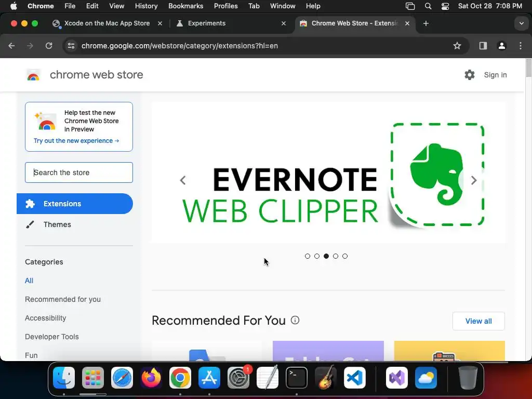Expand the tab search dropdown arrow
The height and width of the screenshot is (399, 532).
pos(521,23)
